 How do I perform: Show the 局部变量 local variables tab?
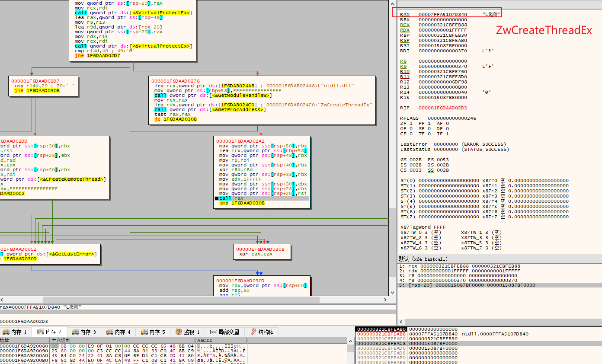point(224,332)
